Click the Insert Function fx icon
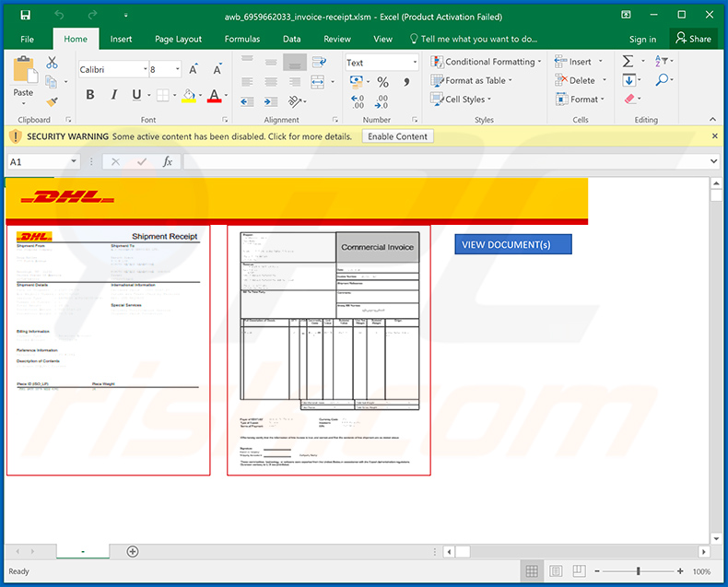728x587 pixels. point(168,161)
